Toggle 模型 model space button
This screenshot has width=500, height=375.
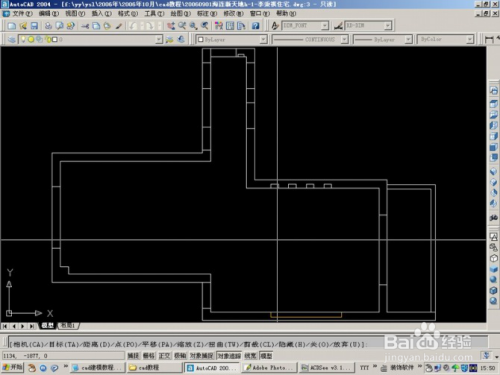(x=266, y=356)
